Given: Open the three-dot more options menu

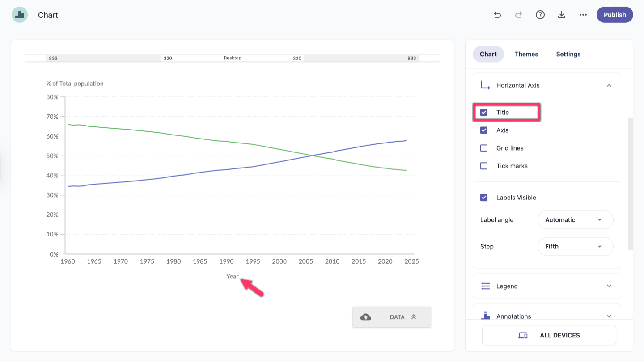Looking at the screenshot, I should coord(583,15).
